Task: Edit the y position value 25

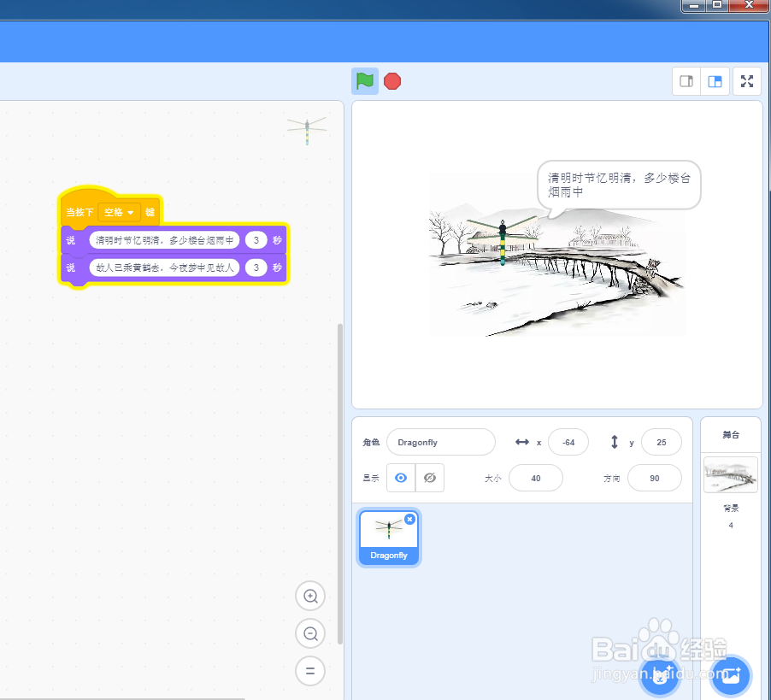Action: click(x=662, y=442)
